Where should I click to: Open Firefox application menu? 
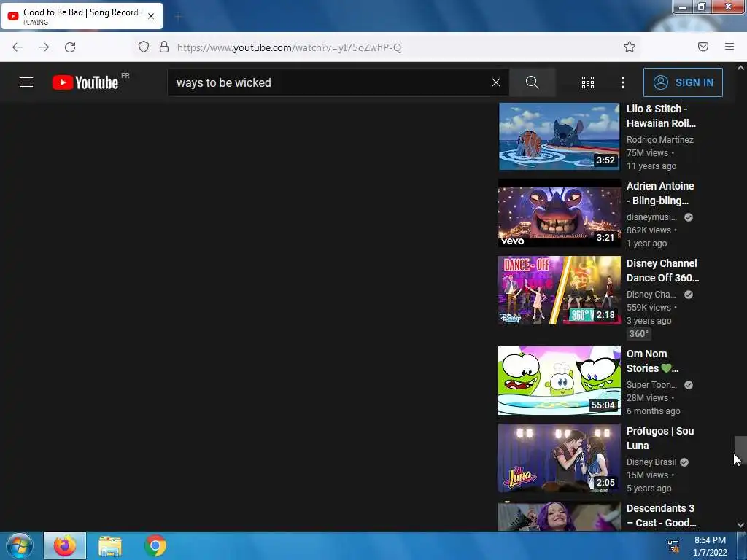pyautogui.click(x=729, y=47)
